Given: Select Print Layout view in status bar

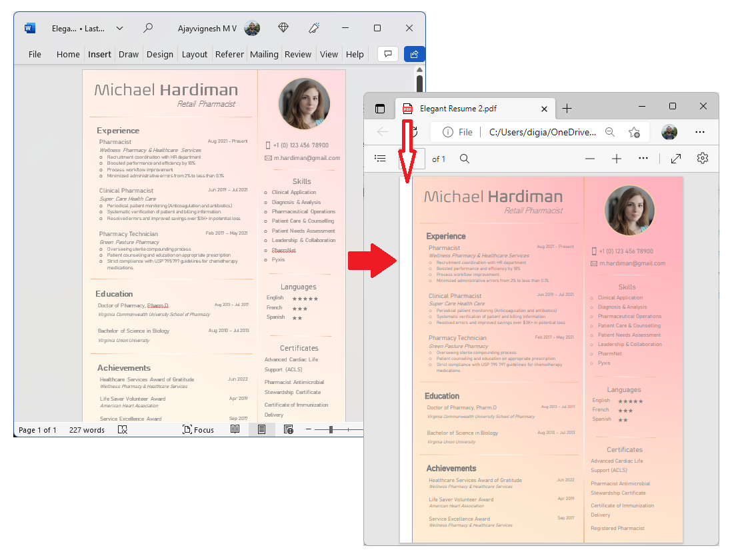Looking at the screenshot, I should click(x=261, y=430).
